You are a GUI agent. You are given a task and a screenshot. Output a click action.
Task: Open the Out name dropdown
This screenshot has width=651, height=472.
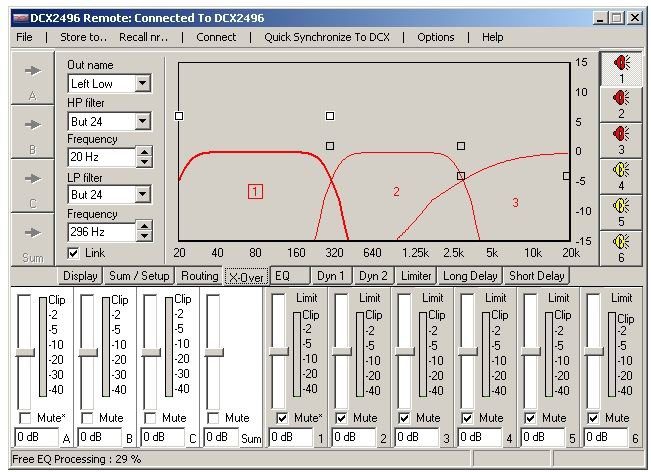(x=143, y=83)
